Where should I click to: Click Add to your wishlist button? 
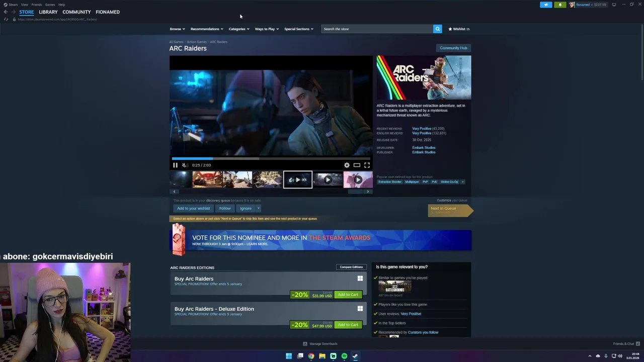pos(193,208)
